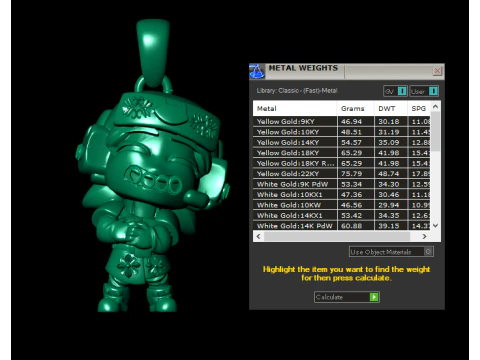This screenshot has height=360, width=480.
Task: Click the right arrow of the horizontal scrollbar
Action: pyautogui.click(x=424, y=236)
